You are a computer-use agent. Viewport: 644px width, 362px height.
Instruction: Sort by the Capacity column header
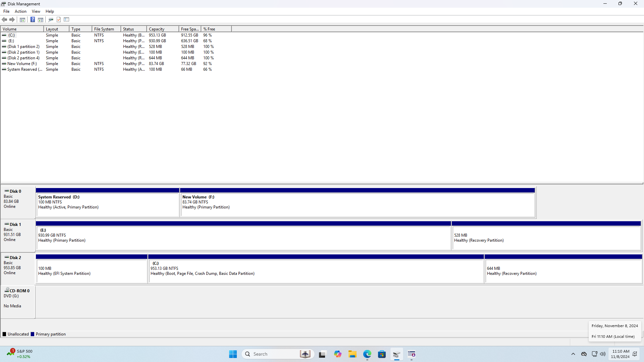click(163, 29)
